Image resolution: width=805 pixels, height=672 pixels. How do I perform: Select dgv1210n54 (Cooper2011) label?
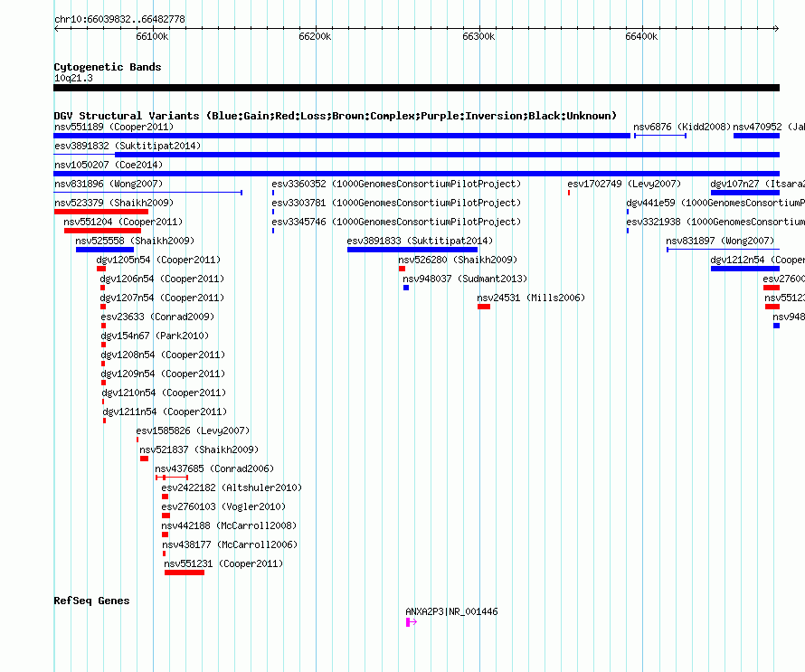pos(165,393)
